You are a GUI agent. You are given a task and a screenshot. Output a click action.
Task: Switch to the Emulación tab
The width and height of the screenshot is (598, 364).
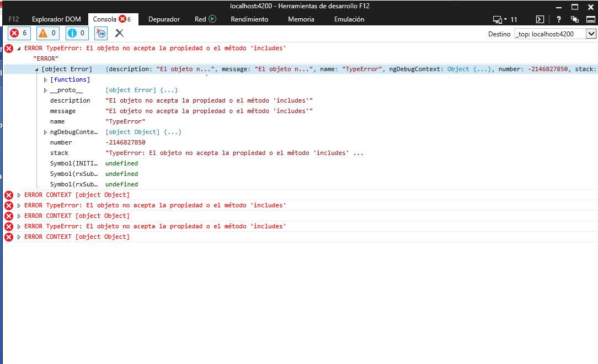tap(349, 19)
